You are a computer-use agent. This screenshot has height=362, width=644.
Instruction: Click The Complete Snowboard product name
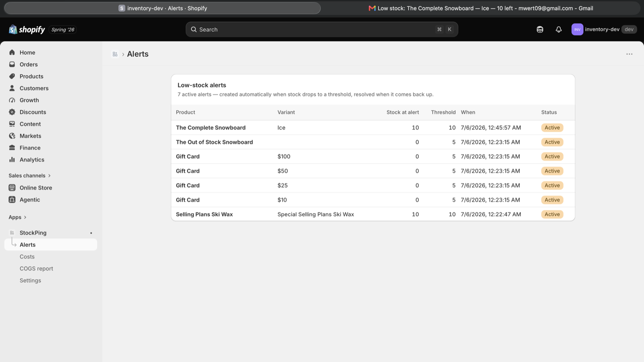pos(211,128)
